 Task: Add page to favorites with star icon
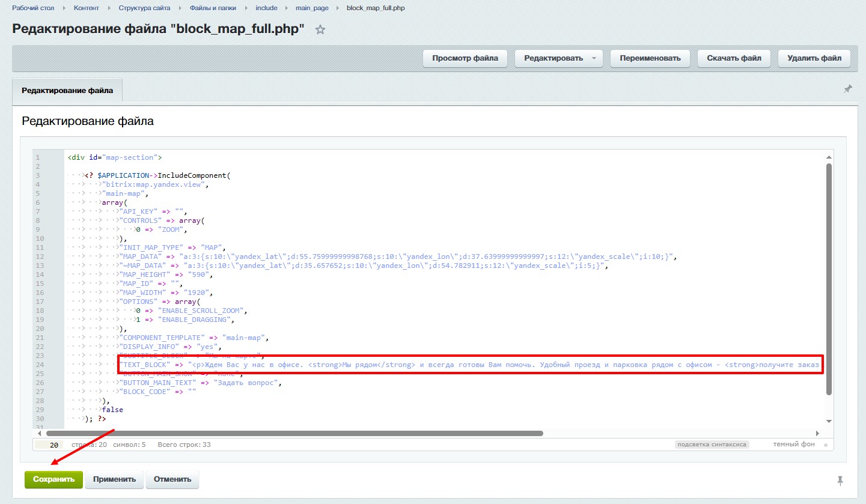tap(320, 30)
